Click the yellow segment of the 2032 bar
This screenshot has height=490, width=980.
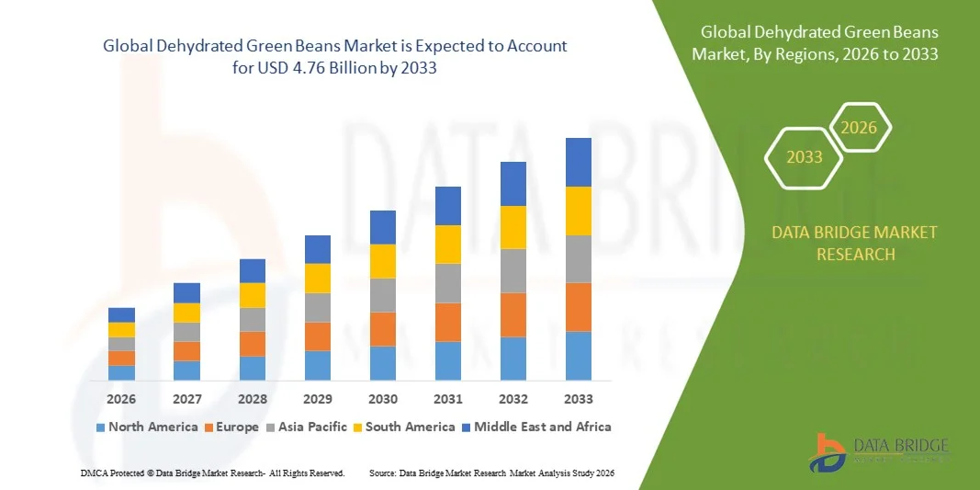[x=513, y=227]
